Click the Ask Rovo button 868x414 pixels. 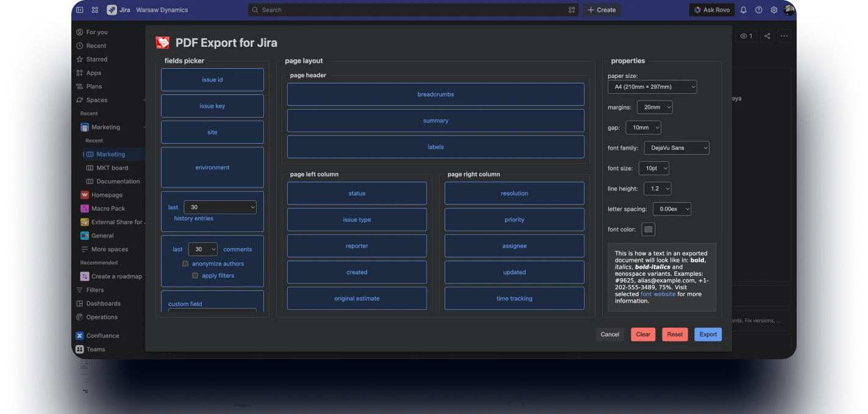click(x=711, y=10)
